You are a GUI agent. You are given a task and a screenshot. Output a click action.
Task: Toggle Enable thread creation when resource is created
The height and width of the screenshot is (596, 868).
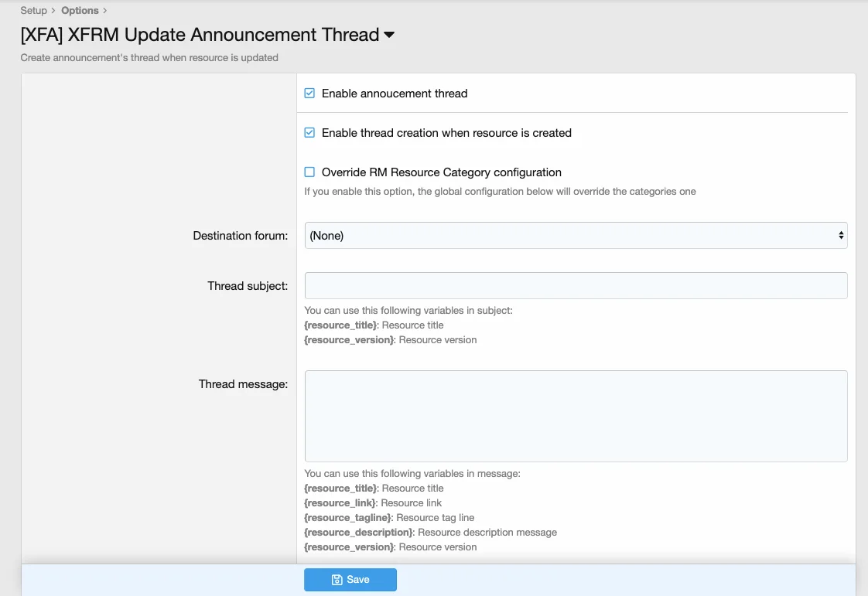tap(309, 133)
